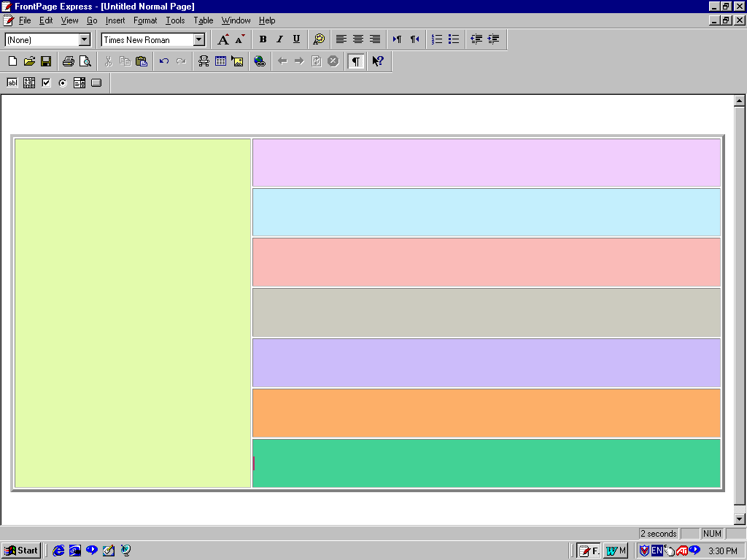This screenshot has height=560, width=747.
Task: Insert a check box form field
Action: click(46, 83)
